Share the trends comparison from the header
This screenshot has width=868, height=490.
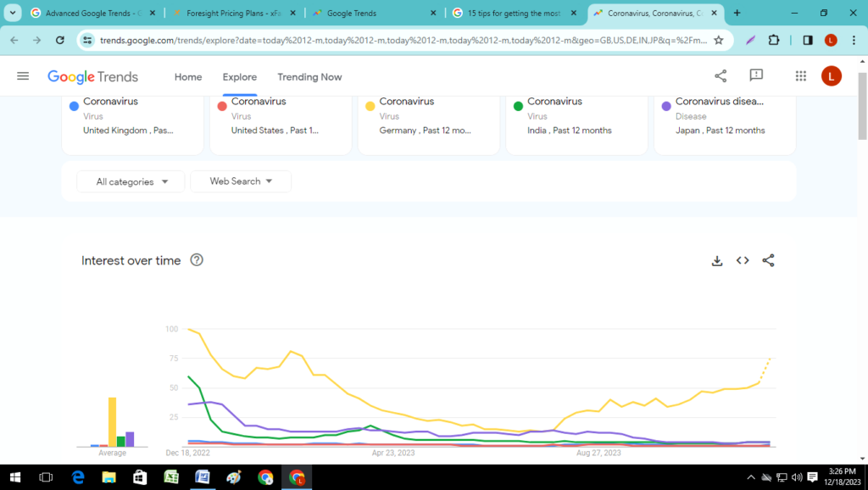(x=721, y=75)
